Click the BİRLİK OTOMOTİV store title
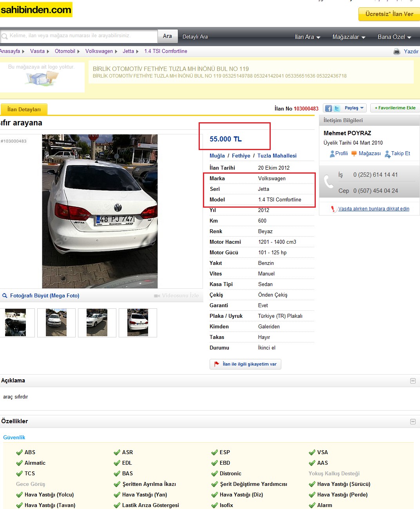Viewport: 420px width, 509px height. [x=171, y=69]
